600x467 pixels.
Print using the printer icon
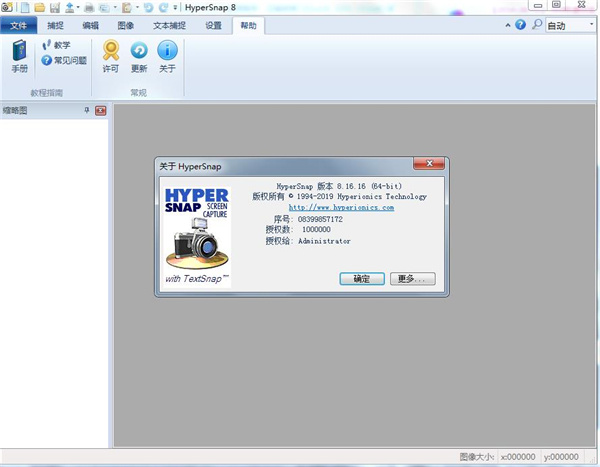click(89, 7)
